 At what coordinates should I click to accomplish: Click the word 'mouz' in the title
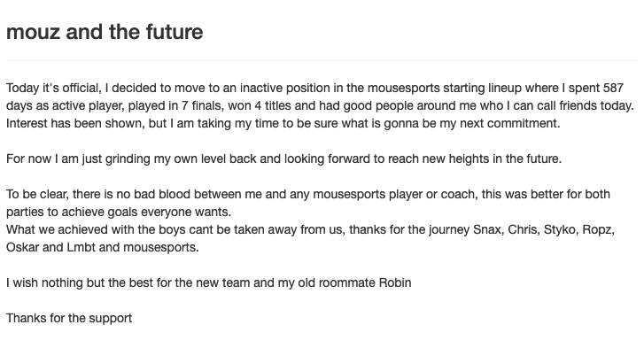coord(34,32)
